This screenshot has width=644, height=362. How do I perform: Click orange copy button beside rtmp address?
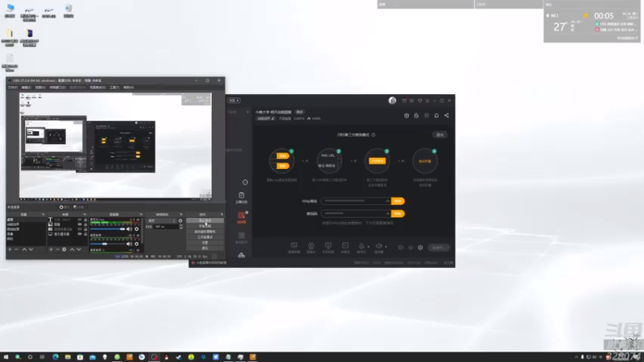(398, 201)
